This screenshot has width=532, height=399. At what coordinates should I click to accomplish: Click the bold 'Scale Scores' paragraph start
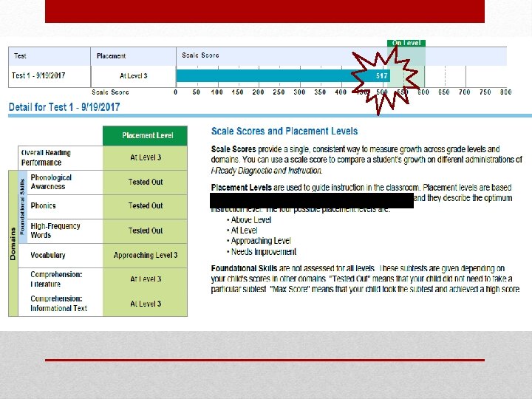click(233, 149)
